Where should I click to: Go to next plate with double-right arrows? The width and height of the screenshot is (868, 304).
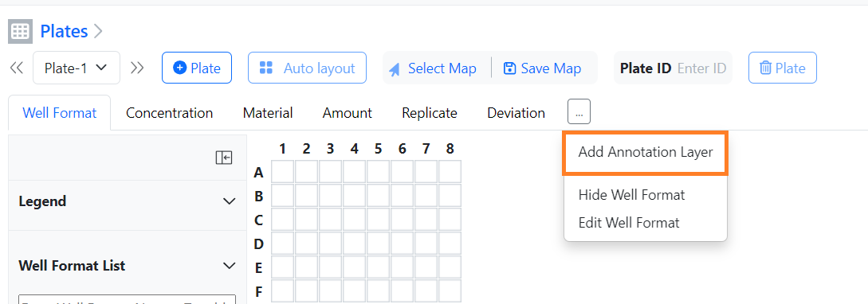pos(137,68)
